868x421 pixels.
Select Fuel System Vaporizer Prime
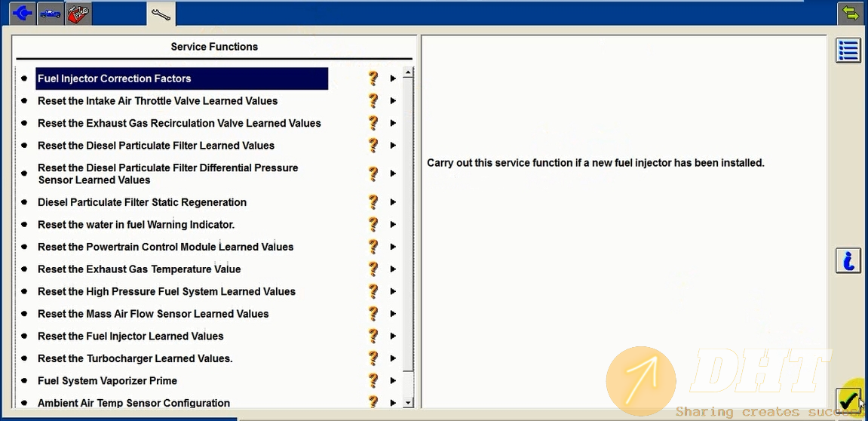[x=107, y=380]
